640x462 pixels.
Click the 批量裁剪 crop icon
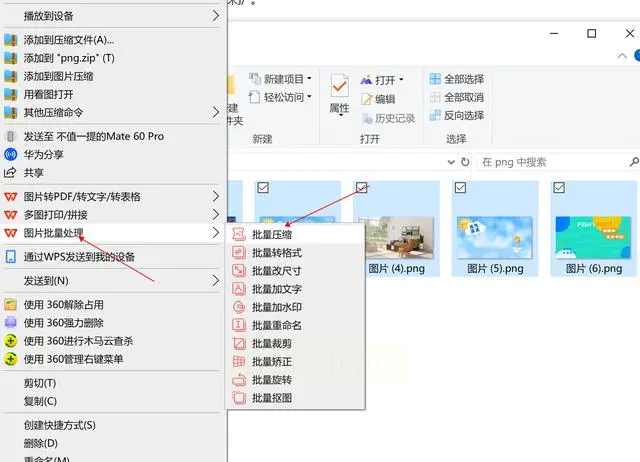tap(239, 344)
